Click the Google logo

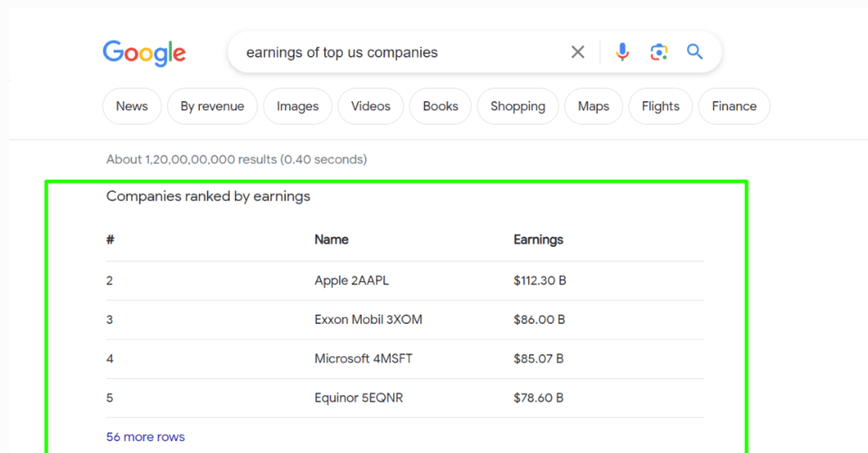[x=144, y=53]
